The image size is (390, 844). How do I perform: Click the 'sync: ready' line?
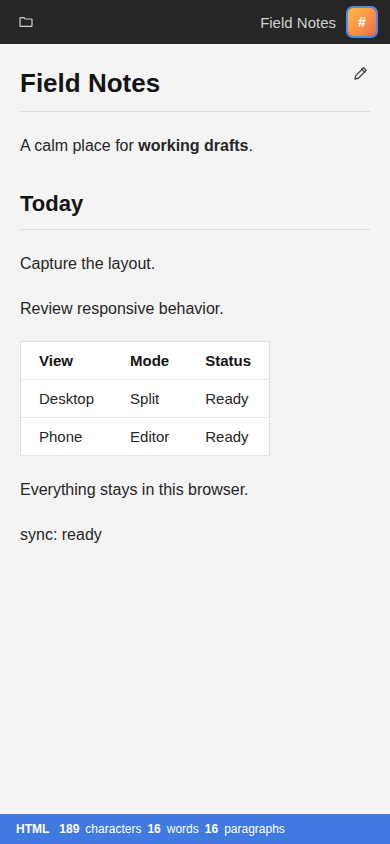[x=61, y=534]
